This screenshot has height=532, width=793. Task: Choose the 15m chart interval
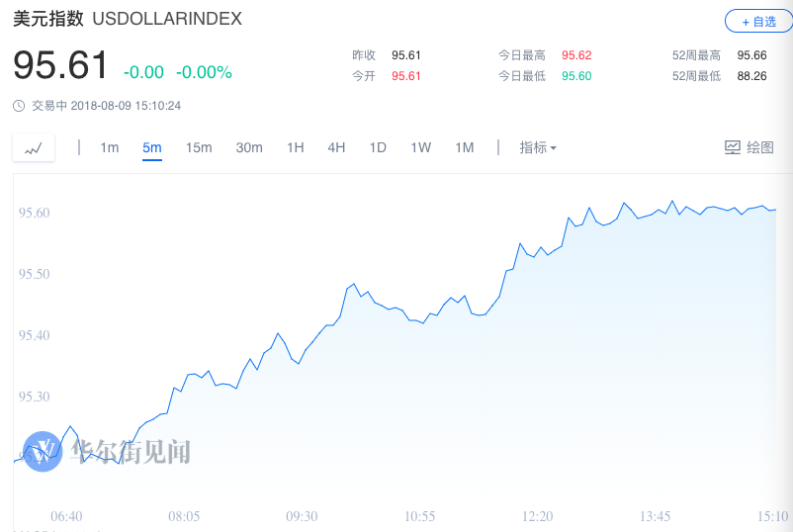[199, 147]
